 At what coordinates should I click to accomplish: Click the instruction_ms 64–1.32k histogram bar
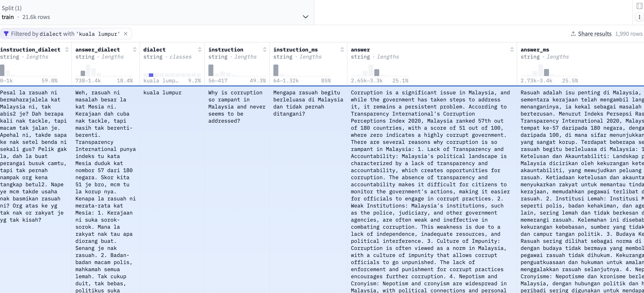[x=276, y=70]
